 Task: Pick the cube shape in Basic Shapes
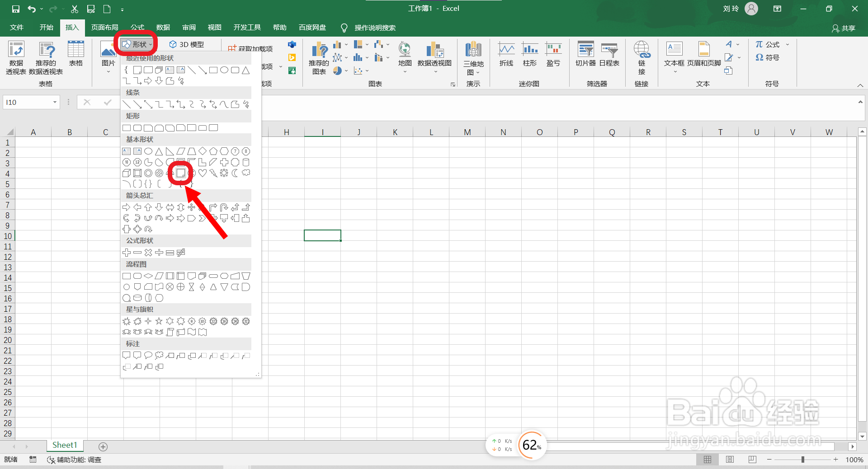point(127,173)
